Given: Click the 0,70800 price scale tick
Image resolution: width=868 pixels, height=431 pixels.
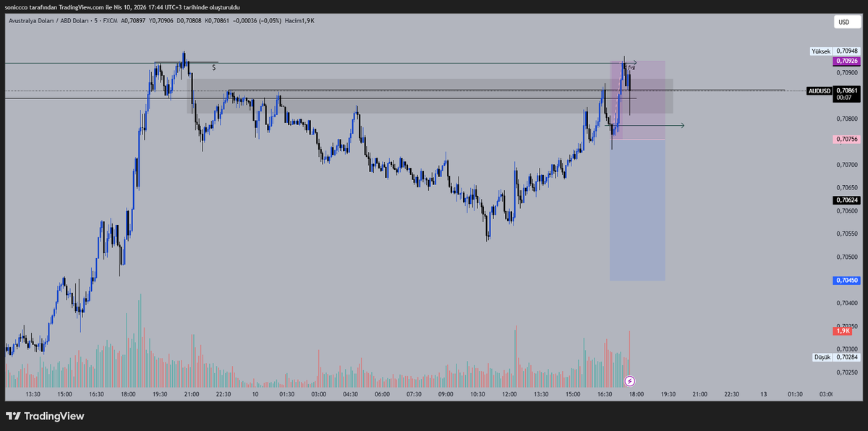Looking at the screenshot, I should coord(846,119).
